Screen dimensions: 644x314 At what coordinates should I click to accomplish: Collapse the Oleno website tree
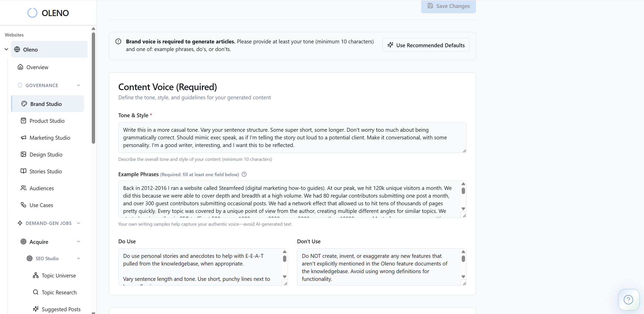(x=6, y=49)
